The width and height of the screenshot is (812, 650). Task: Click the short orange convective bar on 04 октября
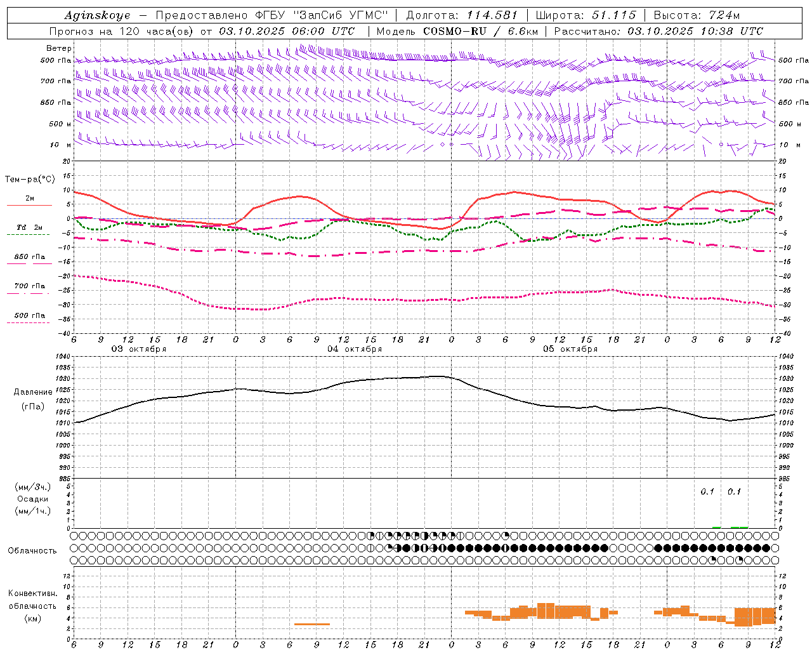coord(311,624)
